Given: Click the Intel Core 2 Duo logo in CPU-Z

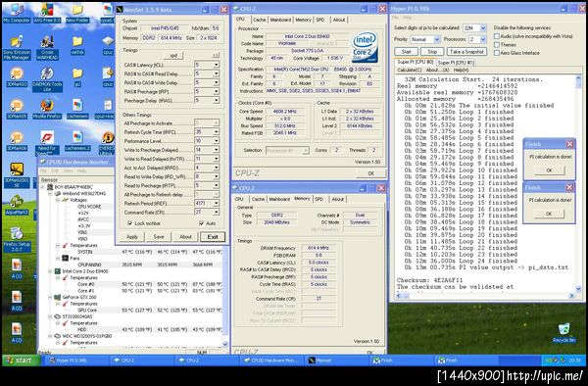Looking at the screenshot, I should (365, 47).
